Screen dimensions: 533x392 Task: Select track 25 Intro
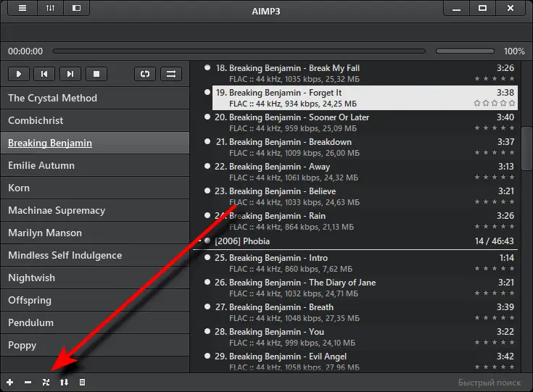pyautogui.click(x=365, y=263)
